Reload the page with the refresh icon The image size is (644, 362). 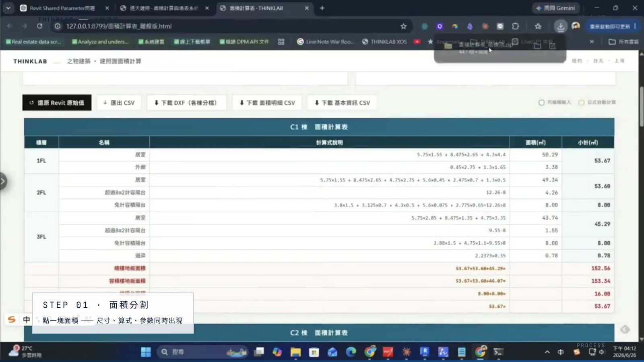click(39, 26)
